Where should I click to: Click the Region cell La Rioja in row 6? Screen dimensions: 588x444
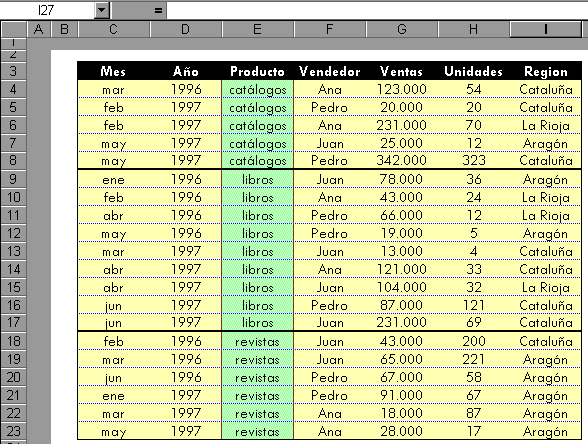(546, 125)
